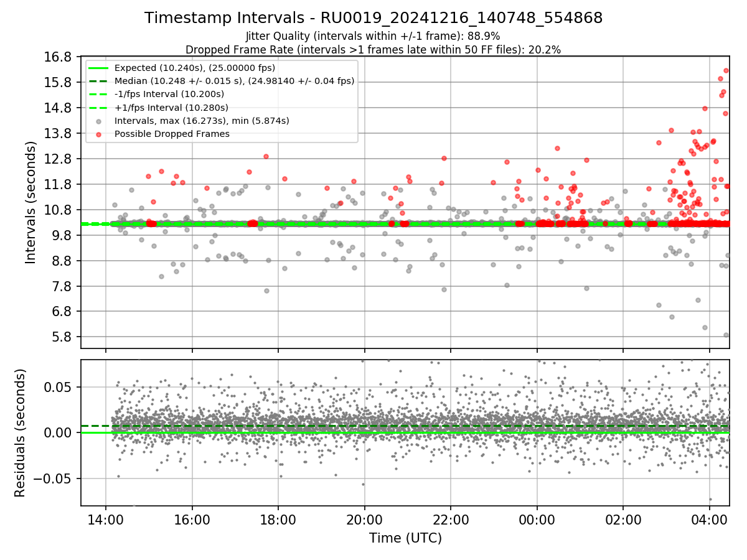The height and width of the screenshot is (560, 747).
Task: Click the 'Dropped Frame Rate' 20.2% subtitle line
Action: tap(374, 49)
